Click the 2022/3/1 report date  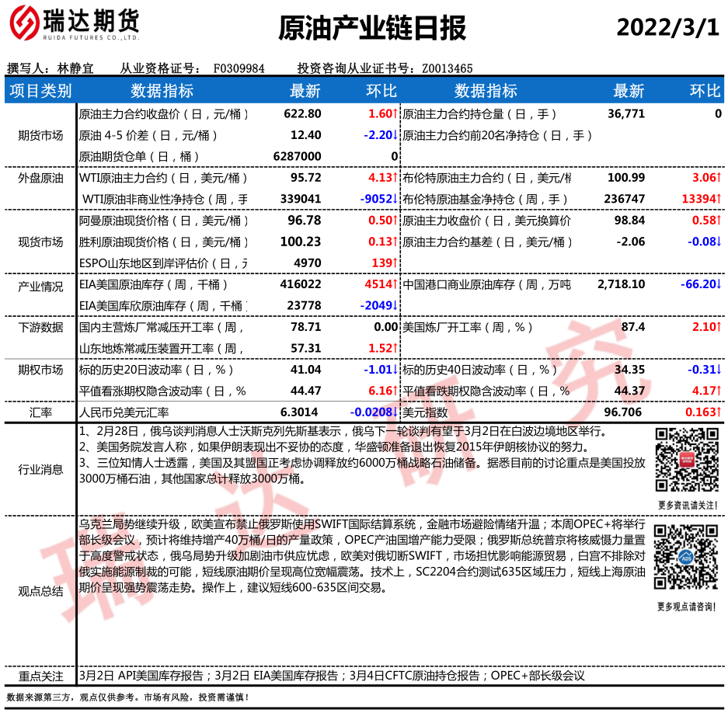667,27
